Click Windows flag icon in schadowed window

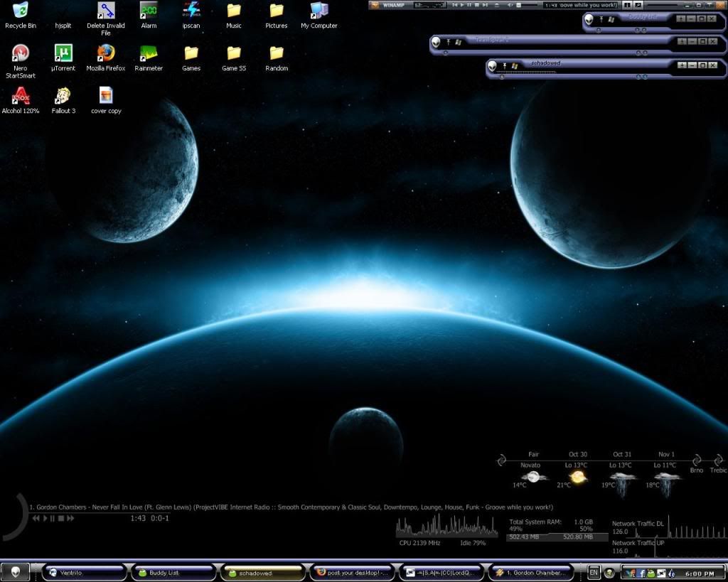click(515, 66)
